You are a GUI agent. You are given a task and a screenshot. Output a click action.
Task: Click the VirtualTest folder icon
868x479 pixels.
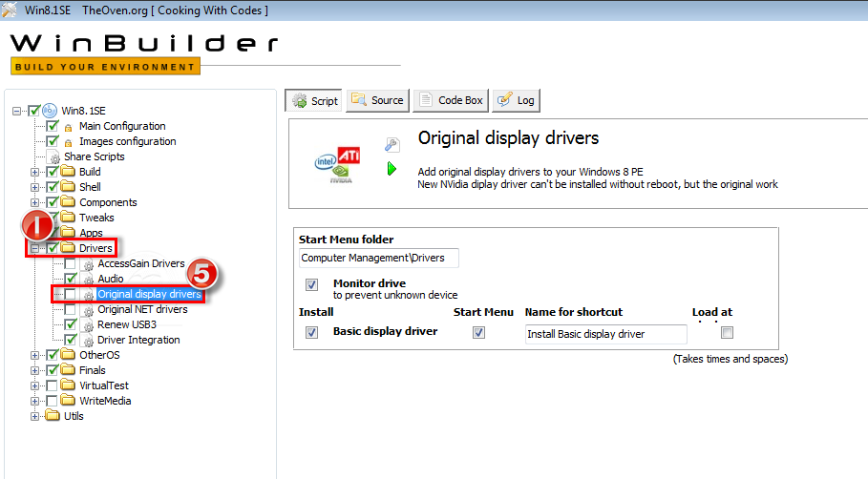point(68,385)
